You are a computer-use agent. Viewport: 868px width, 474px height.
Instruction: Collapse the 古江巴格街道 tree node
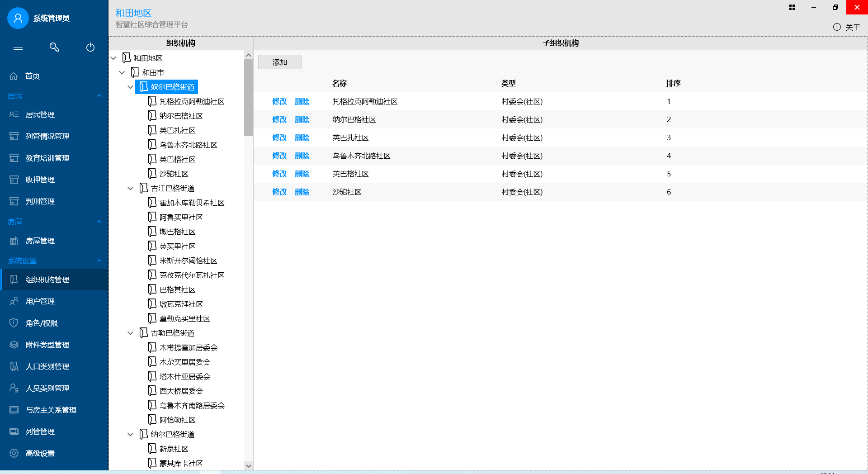131,188
